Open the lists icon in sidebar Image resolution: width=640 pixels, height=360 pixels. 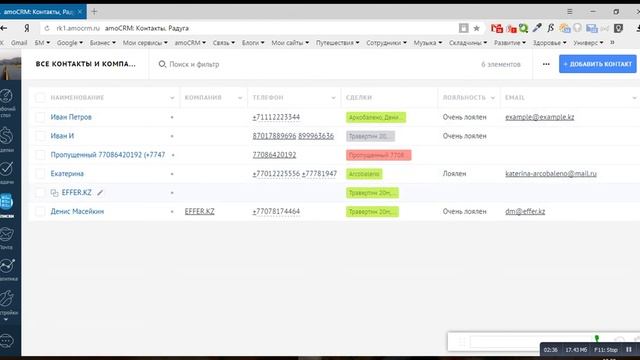coord(6,202)
